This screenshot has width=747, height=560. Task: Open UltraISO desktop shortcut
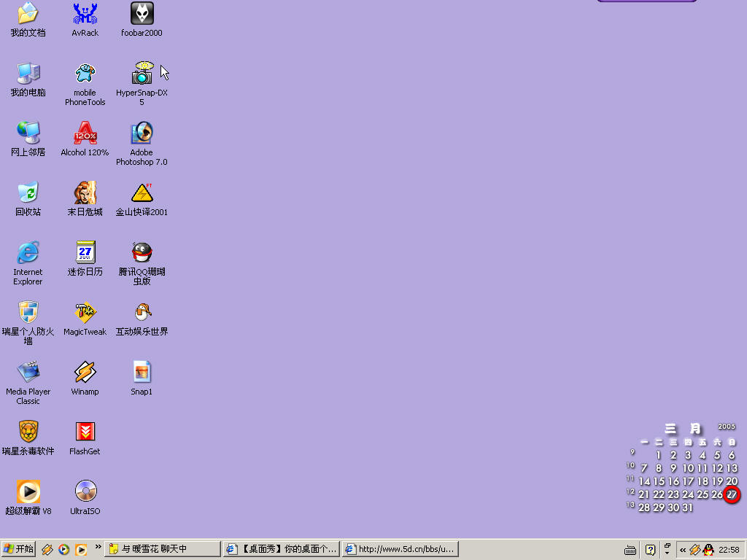click(x=85, y=491)
